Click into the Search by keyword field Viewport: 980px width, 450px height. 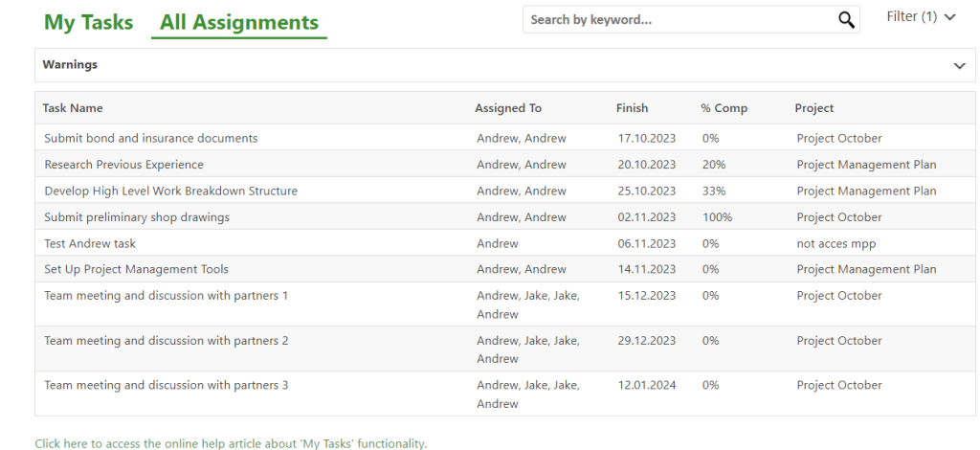(675, 20)
